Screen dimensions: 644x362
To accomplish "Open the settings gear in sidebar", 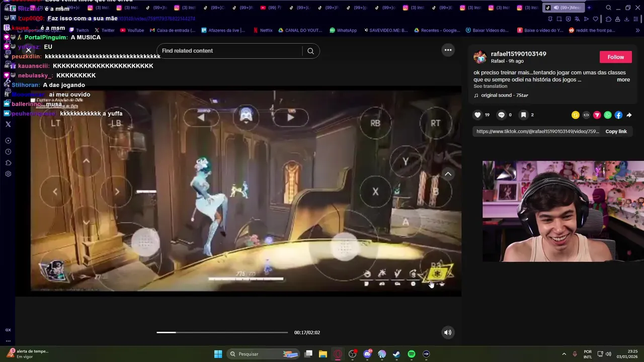I will 8,174.
